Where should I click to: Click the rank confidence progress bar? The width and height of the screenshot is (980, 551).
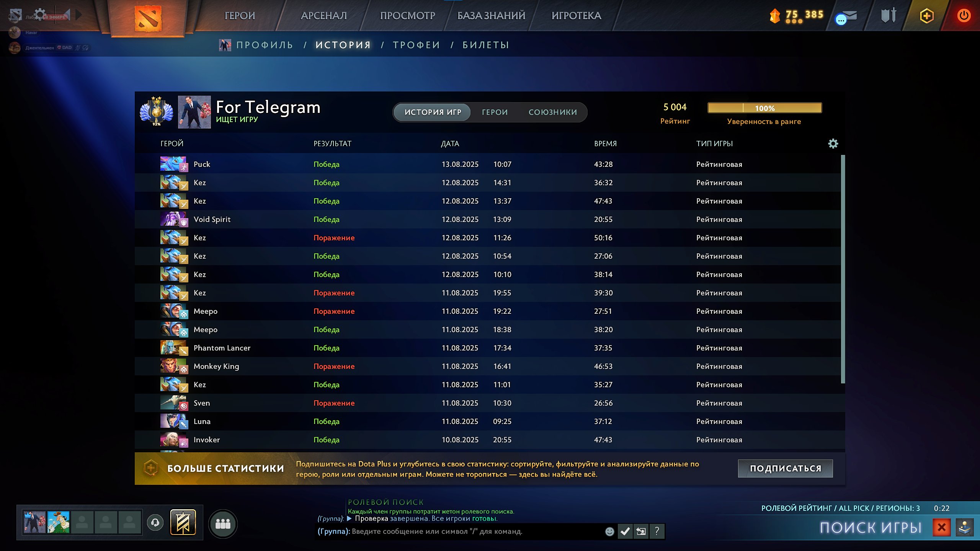point(764,108)
